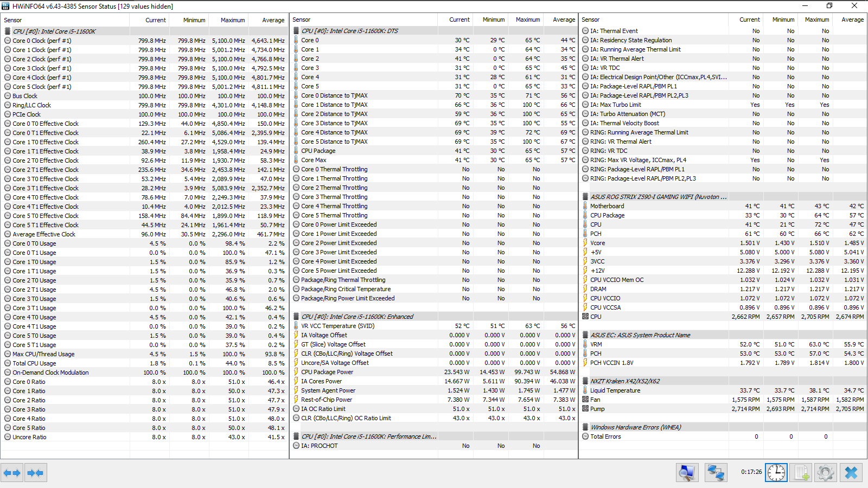Image resolution: width=868 pixels, height=488 pixels.
Task: Reset min/max values with the clock button
Action: [x=776, y=473]
